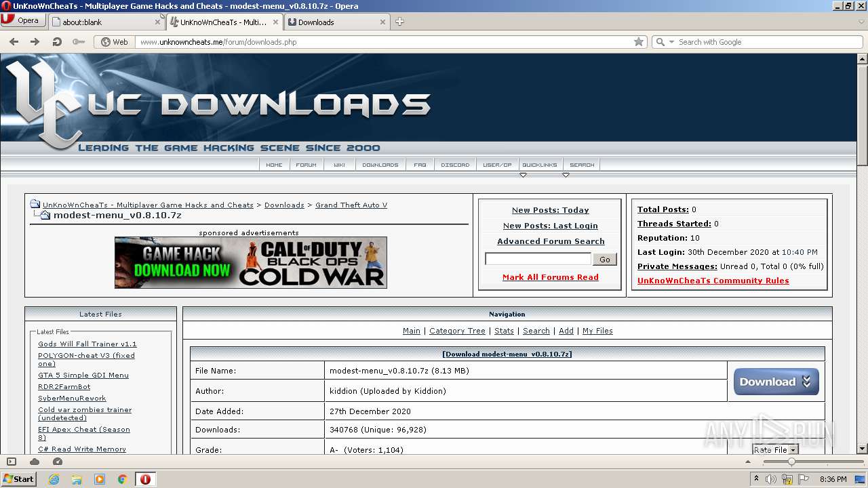
Task: Open FAQ in site navigation bar
Action: pos(420,165)
